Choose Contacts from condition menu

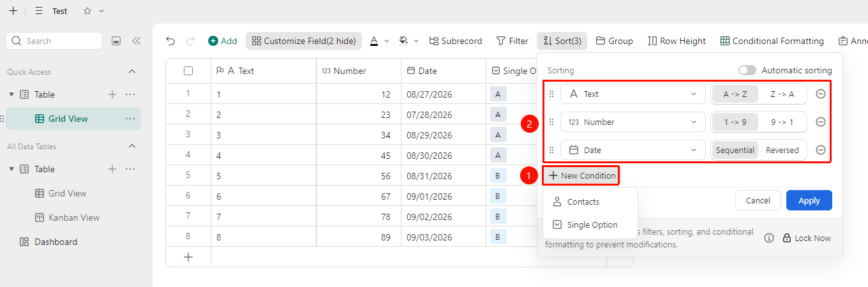click(590, 202)
